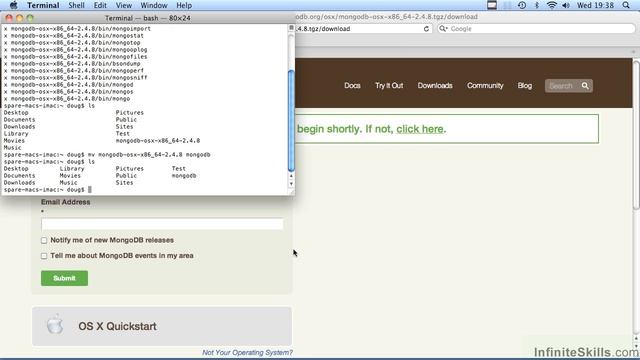Viewport: 640px width, 360px height.
Task: Click the Terminal title bar text
Action: pyautogui.click(x=148, y=18)
